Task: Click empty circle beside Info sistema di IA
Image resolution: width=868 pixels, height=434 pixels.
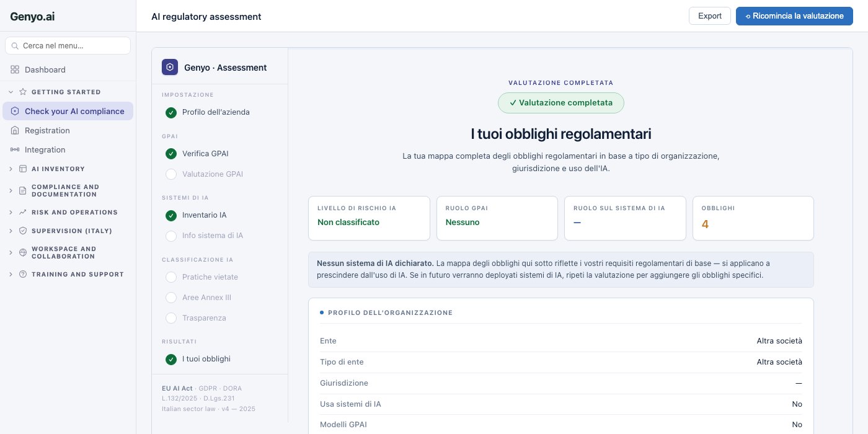Action: click(171, 236)
